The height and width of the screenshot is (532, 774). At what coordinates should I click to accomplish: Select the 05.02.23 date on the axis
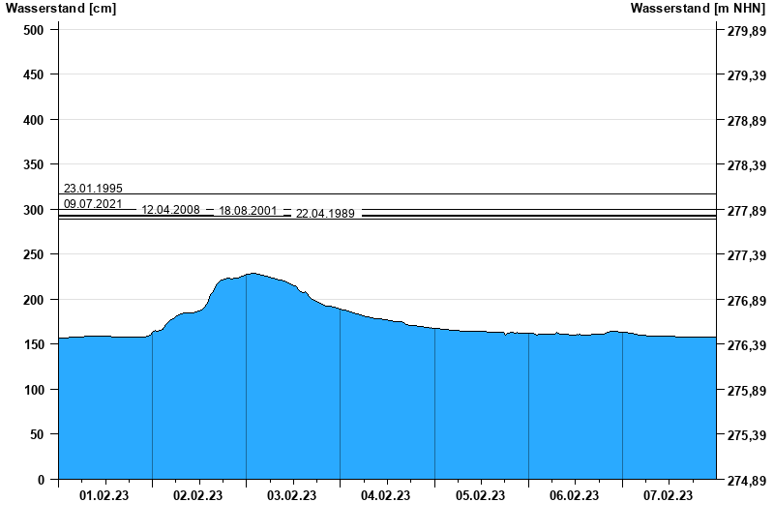pyautogui.click(x=481, y=496)
